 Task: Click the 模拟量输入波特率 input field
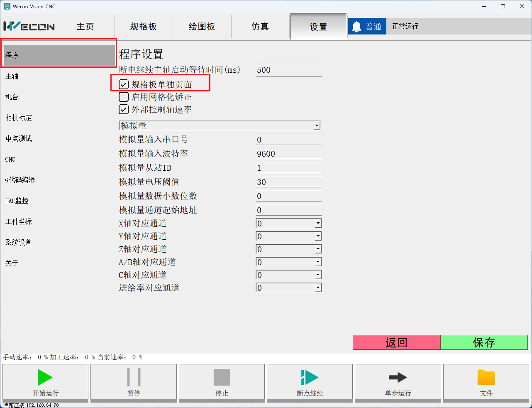click(288, 154)
